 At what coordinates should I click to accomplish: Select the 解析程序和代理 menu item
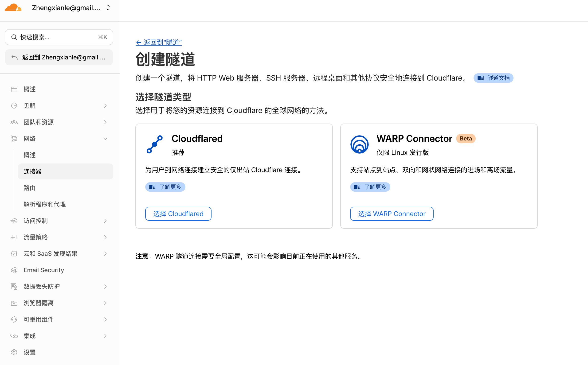point(45,204)
